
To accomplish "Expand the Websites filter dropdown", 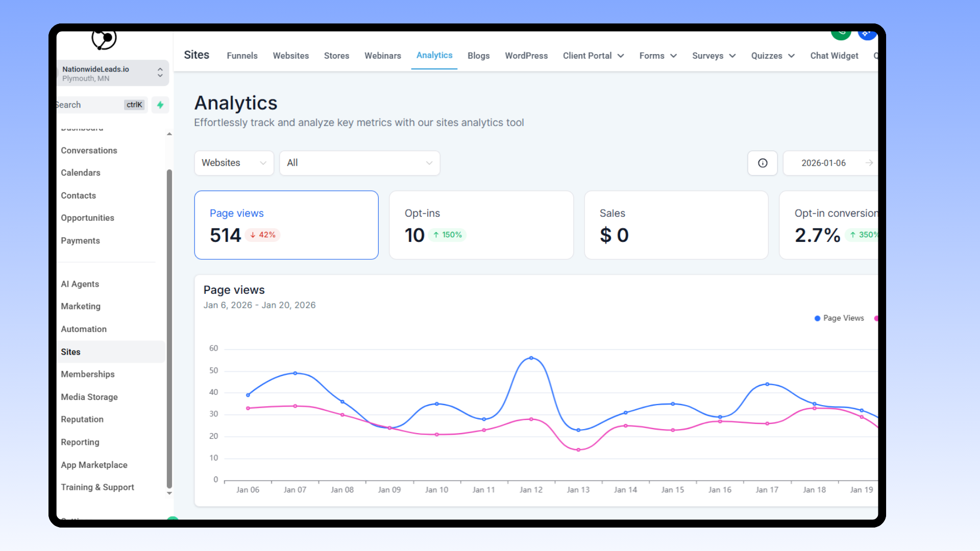I will pyautogui.click(x=234, y=163).
